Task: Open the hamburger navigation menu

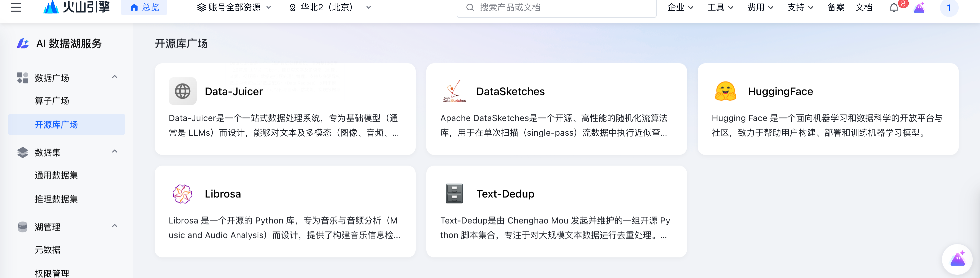Action: (16, 7)
